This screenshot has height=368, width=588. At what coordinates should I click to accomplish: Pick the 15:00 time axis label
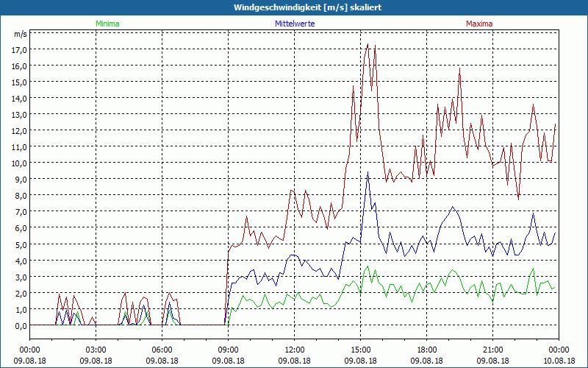point(361,350)
